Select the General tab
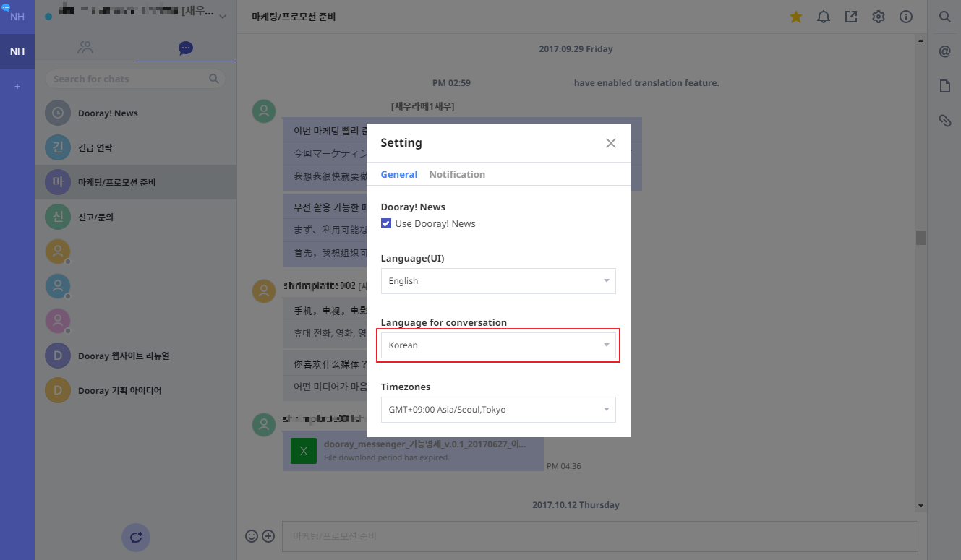 pos(399,174)
